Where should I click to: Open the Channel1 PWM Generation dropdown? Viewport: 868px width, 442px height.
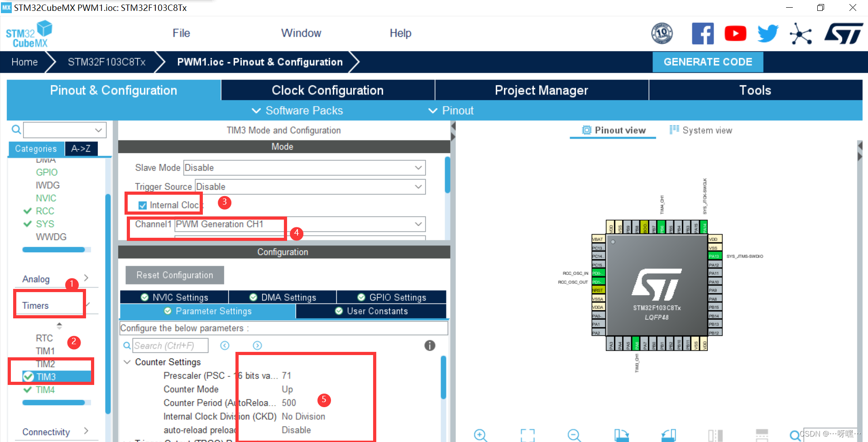pos(418,224)
